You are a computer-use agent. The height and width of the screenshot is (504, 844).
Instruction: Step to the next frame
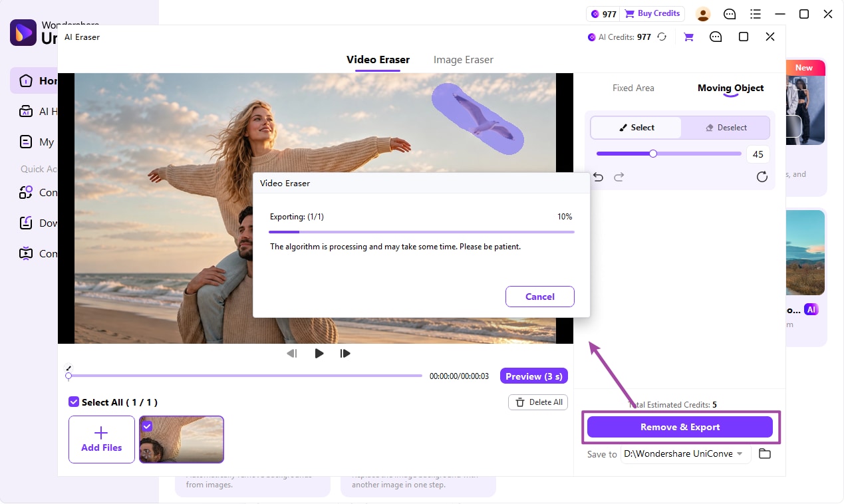pos(345,354)
